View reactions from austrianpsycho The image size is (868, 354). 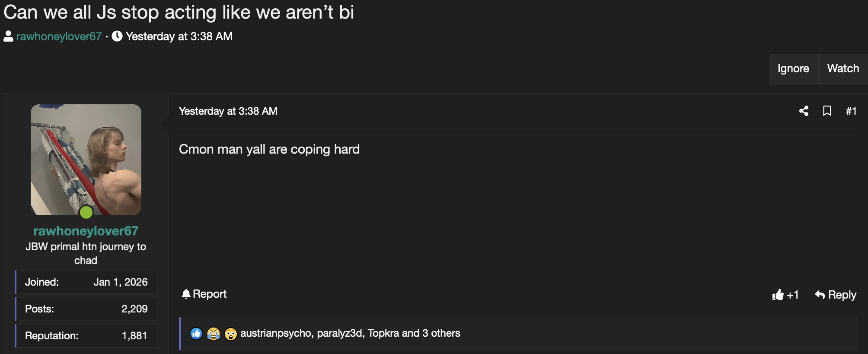[x=275, y=333]
